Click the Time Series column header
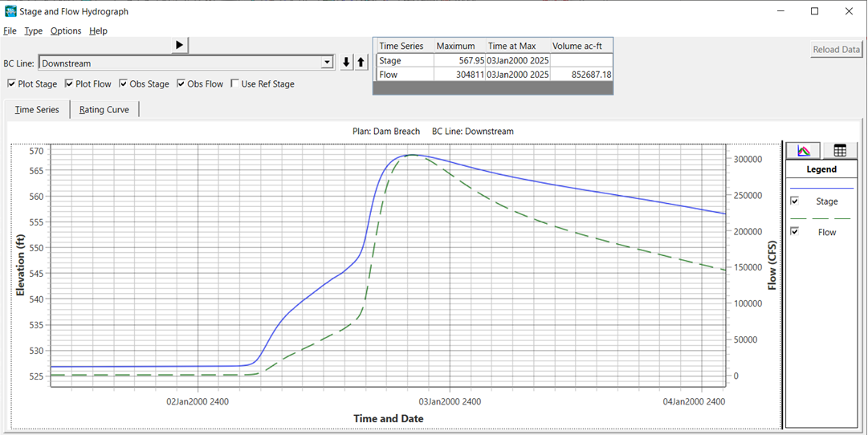868x435 pixels. pos(405,46)
